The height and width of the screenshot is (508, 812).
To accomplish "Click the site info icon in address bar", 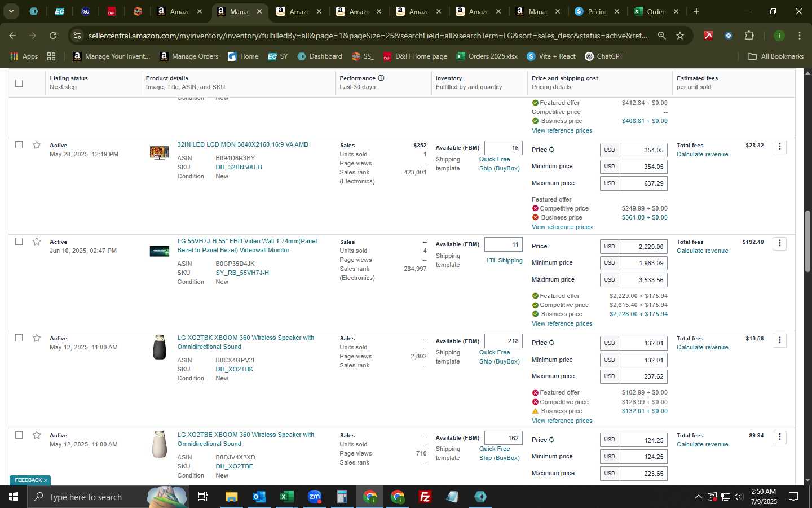I will [x=77, y=36].
